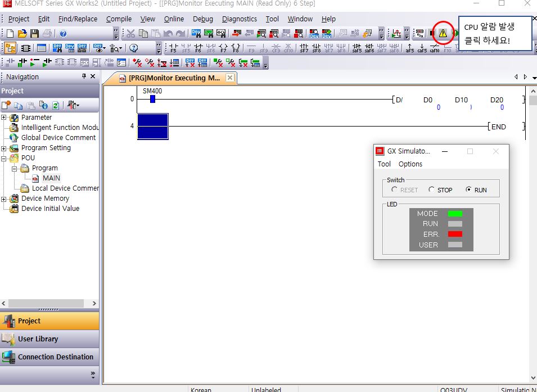Expand the Program Setting tree node
This screenshot has width=537, height=392.
(4, 148)
